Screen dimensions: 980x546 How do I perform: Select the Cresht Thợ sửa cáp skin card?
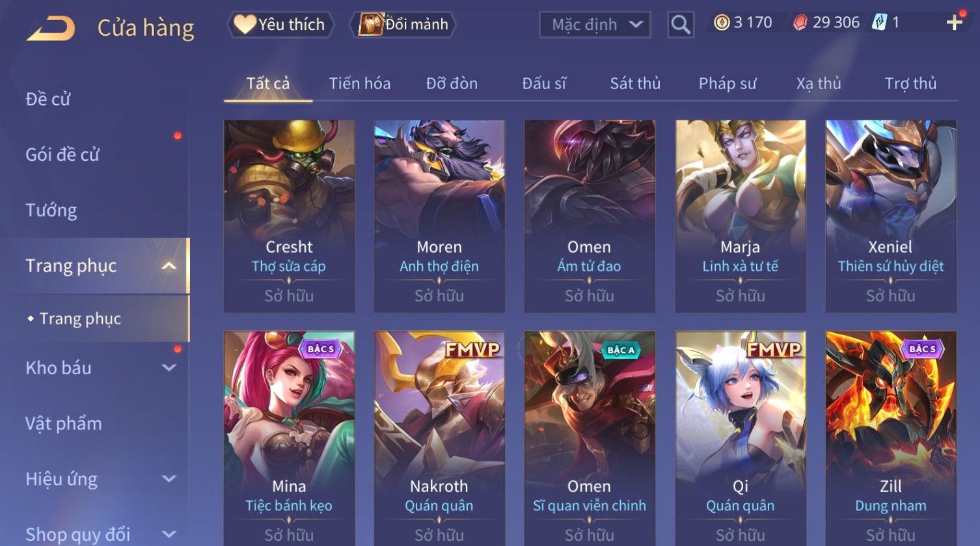click(290, 216)
